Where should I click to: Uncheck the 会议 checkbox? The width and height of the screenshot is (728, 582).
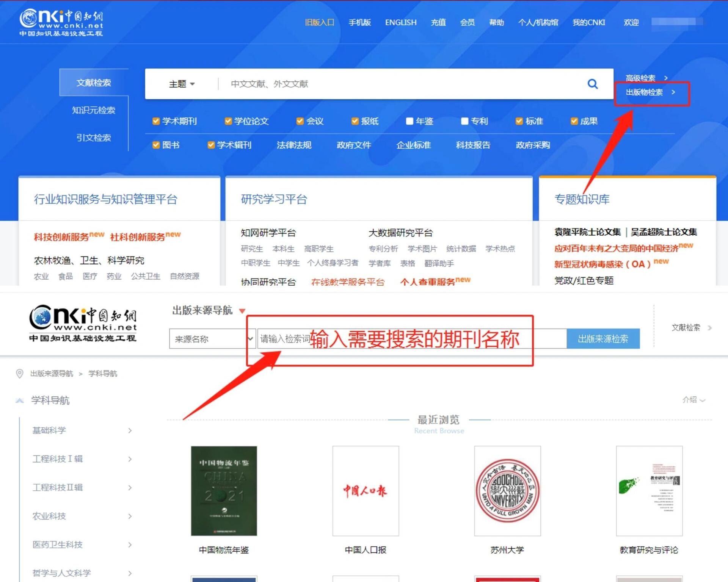pos(300,121)
